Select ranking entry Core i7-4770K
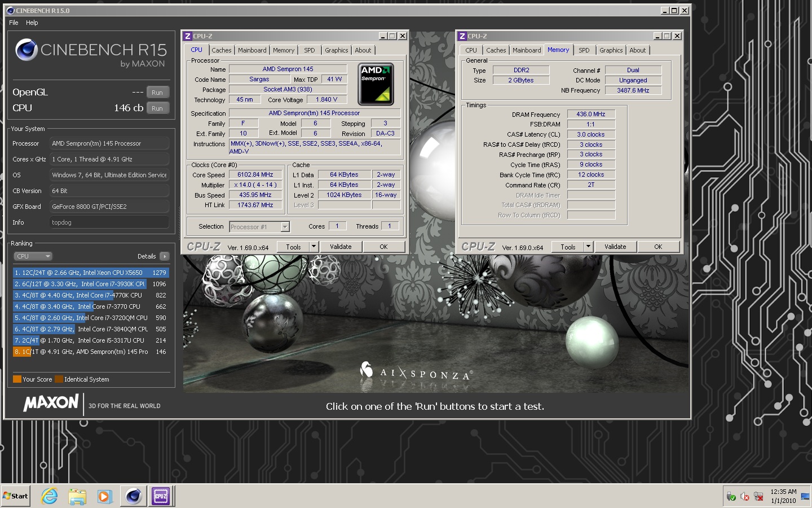This screenshot has width=812, height=508. point(91,295)
